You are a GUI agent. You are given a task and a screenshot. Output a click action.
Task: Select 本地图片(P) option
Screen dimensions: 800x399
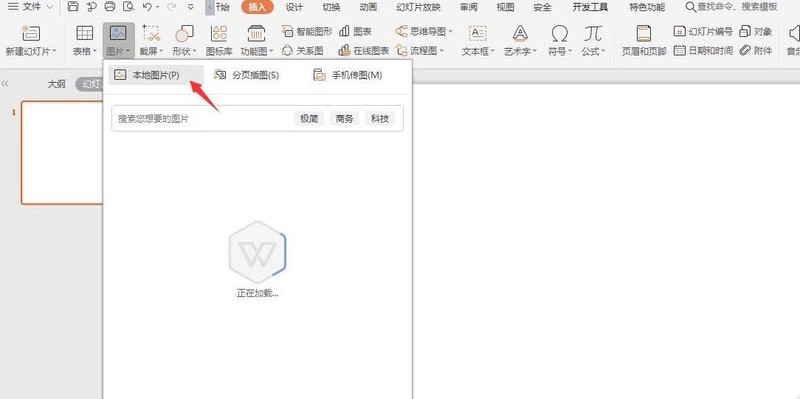point(156,75)
